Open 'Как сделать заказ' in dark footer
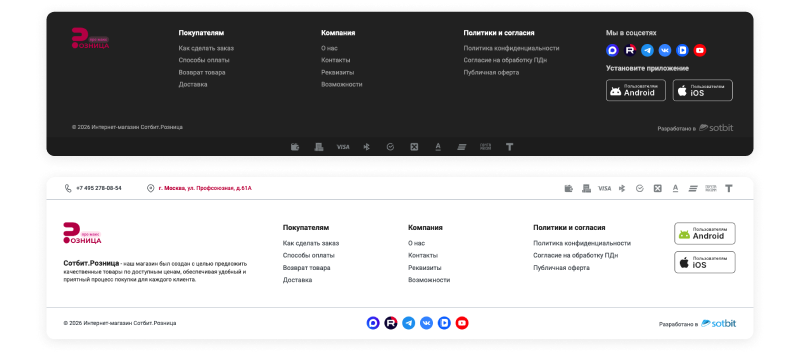Screen dimensions: 800x360 click(206, 48)
